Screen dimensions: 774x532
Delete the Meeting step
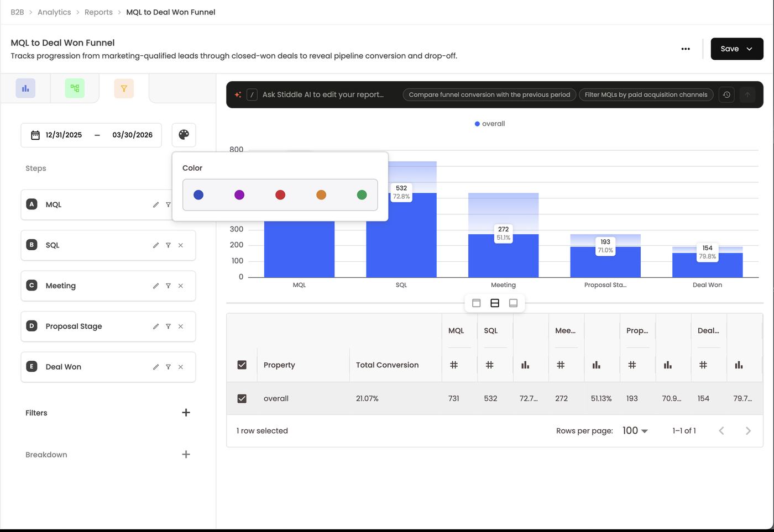pyautogui.click(x=181, y=286)
